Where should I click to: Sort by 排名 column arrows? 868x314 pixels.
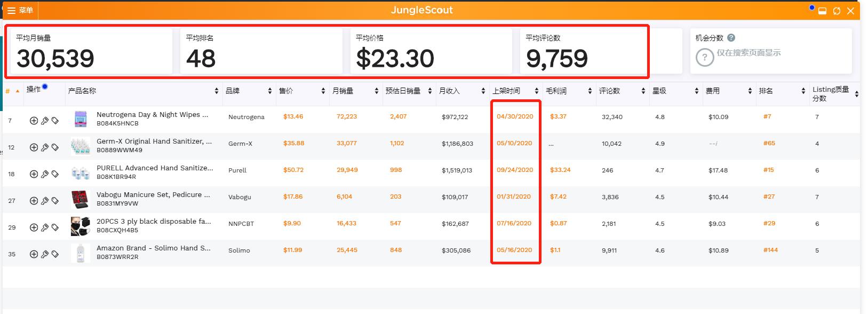click(x=803, y=91)
